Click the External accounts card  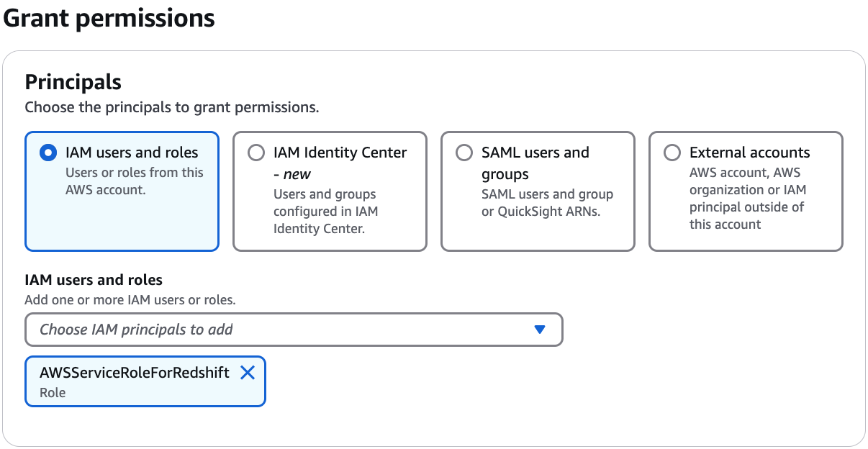click(x=746, y=191)
